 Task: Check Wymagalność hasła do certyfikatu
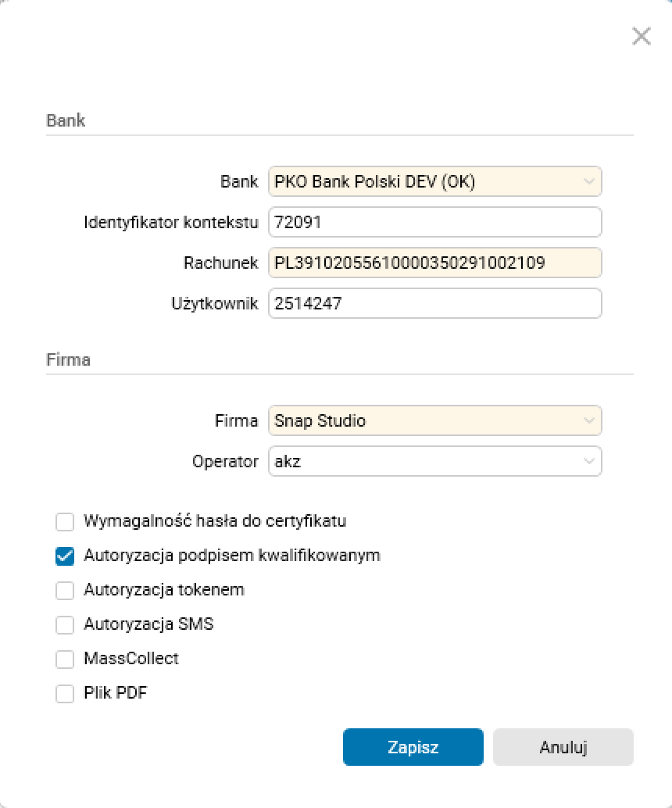(65, 521)
